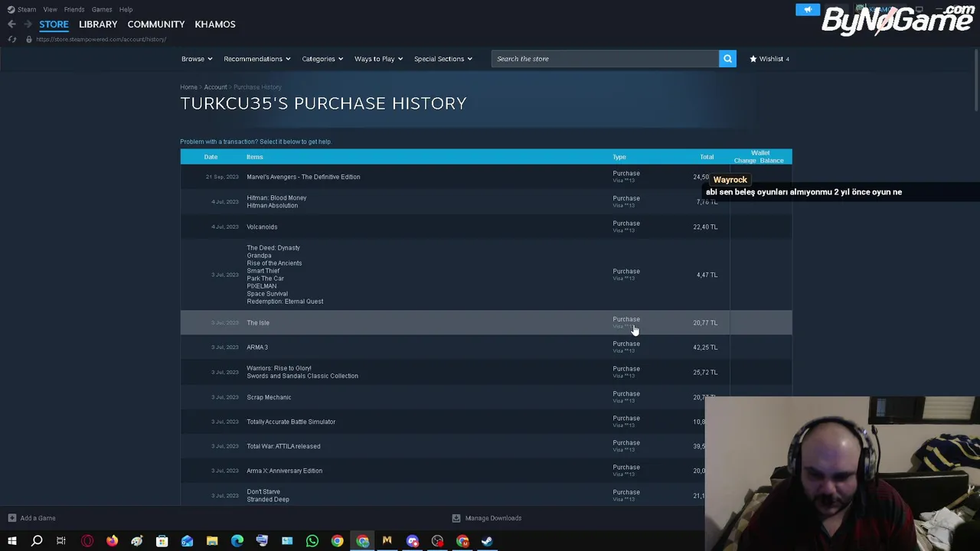Open the Games menu
The height and width of the screenshot is (551, 980).
102,10
